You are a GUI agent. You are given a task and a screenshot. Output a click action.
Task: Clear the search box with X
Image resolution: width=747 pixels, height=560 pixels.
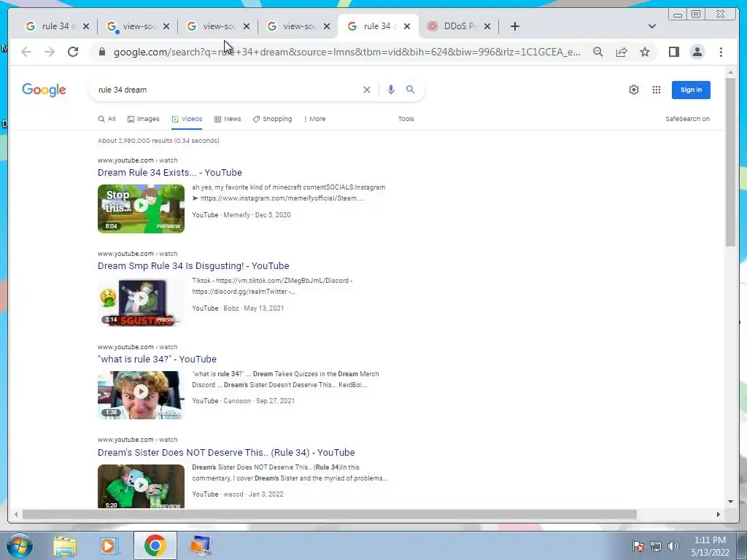[x=367, y=90]
